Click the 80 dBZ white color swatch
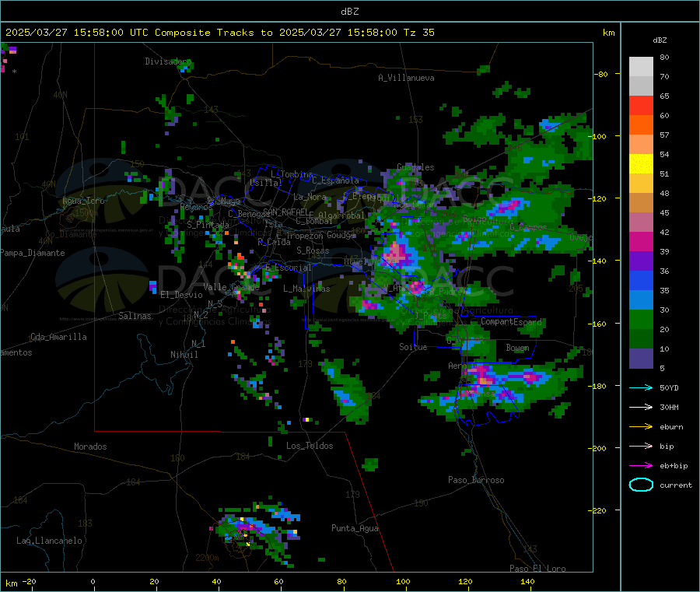700x592 pixels. 641,67
